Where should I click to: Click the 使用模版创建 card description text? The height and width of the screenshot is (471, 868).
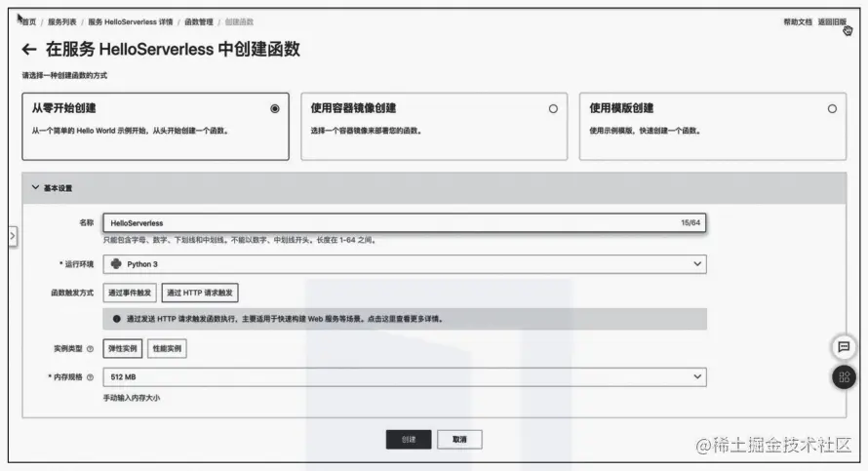(645, 132)
